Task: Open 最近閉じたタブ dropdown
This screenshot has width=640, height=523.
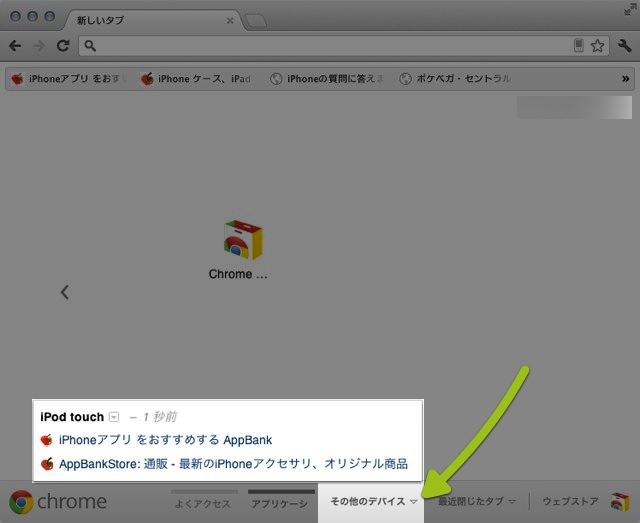Action: tap(477, 501)
